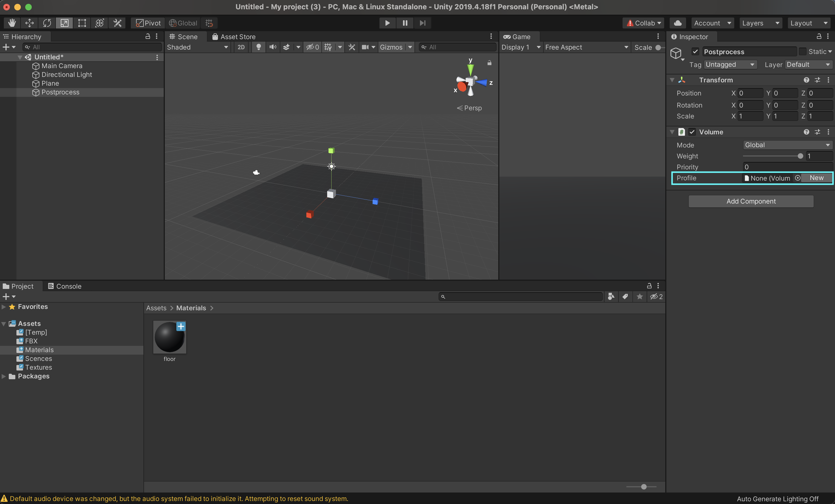This screenshot has width=835, height=504.
Task: Click the Weight slider handle
Action: (801, 156)
